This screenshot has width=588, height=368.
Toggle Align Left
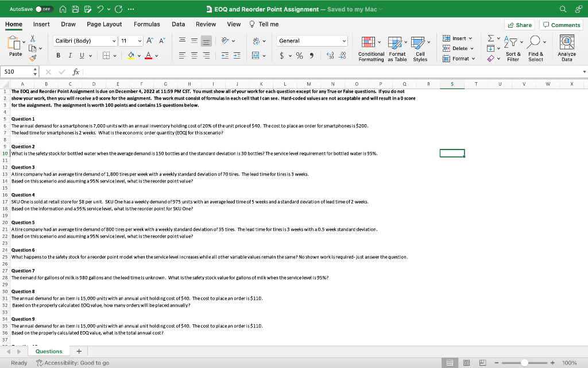182,56
